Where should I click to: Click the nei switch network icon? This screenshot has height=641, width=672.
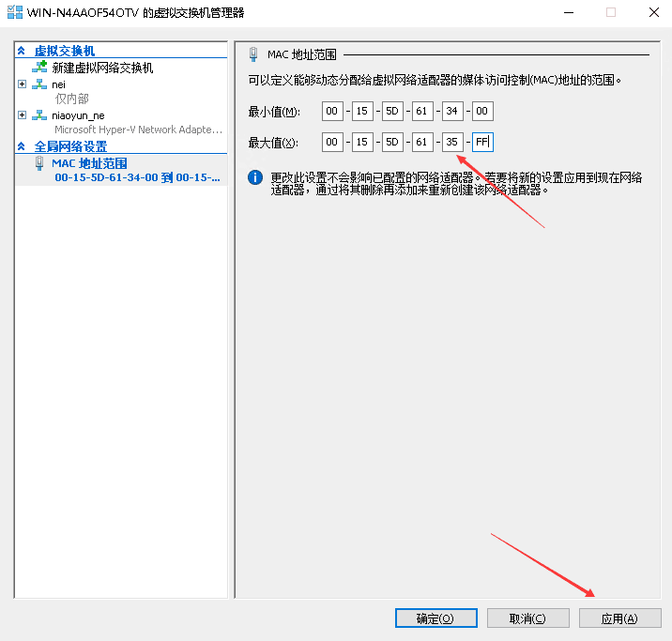click(x=39, y=84)
